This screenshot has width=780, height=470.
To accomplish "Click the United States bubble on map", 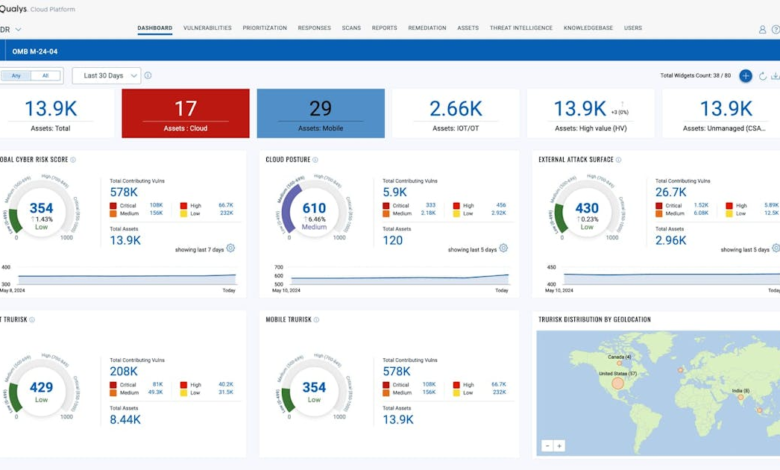I will coord(618,383).
